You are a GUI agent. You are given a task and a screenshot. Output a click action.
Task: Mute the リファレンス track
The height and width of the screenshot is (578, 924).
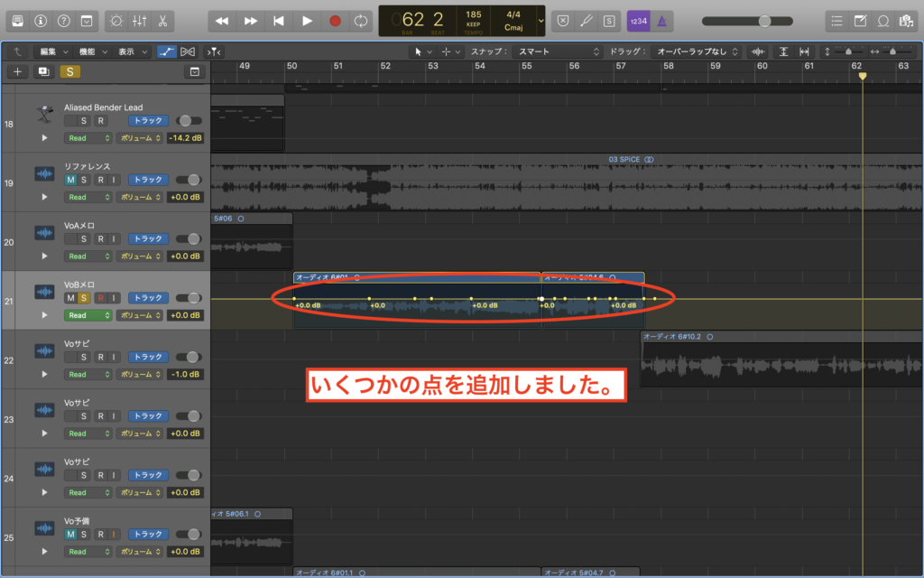click(71, 181)
